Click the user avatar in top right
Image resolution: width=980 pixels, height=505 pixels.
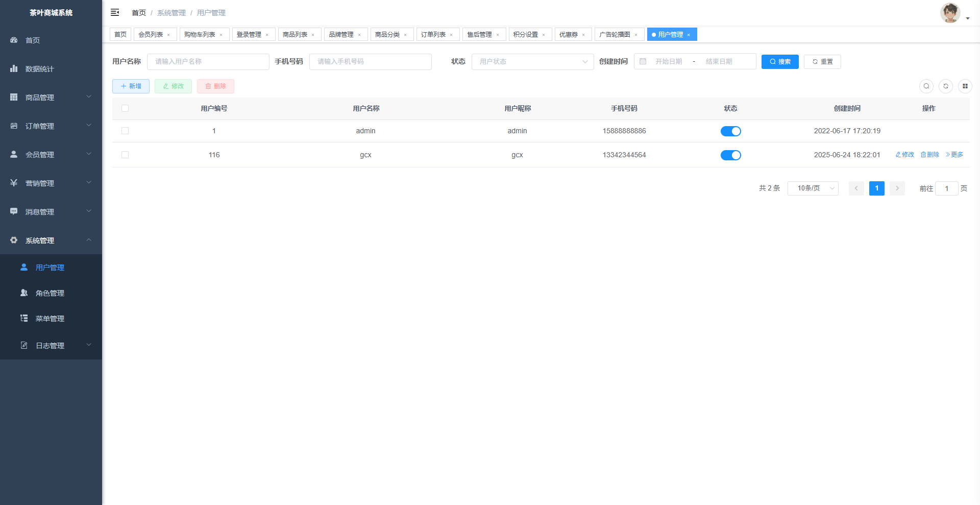pos(950,13)
